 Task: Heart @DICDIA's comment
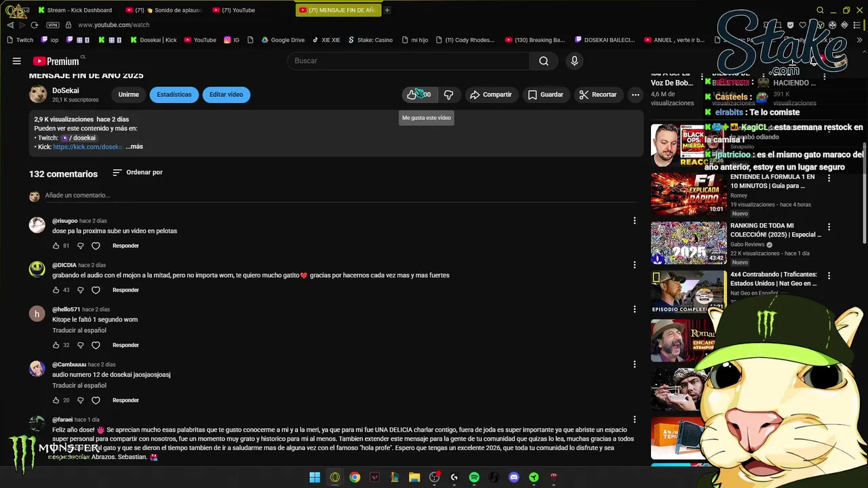tap(96, 290)
